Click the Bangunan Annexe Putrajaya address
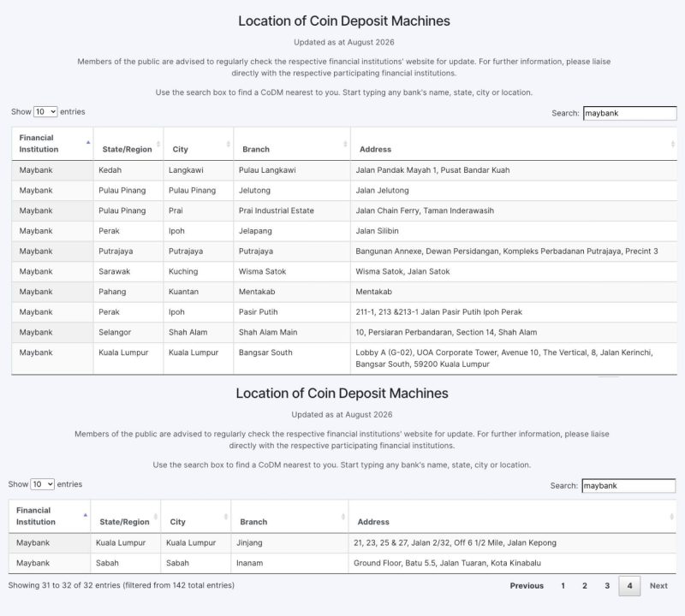Screen dimensions: 685x616 tap(514, 251)
